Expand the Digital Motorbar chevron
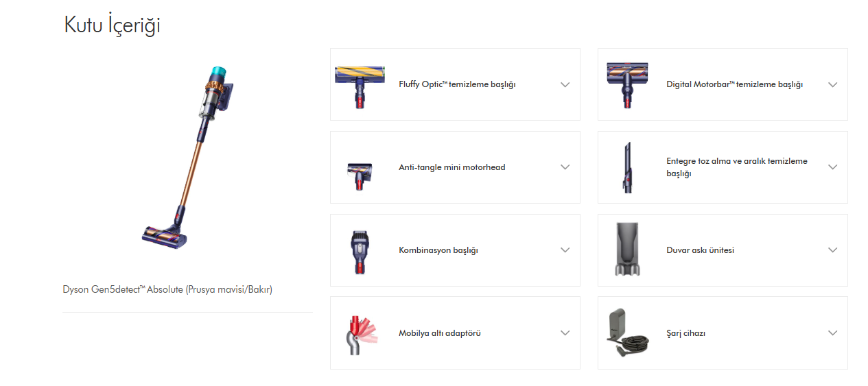Image resolution: width=868 pixels, height=386 pixels. coord(833,85)
